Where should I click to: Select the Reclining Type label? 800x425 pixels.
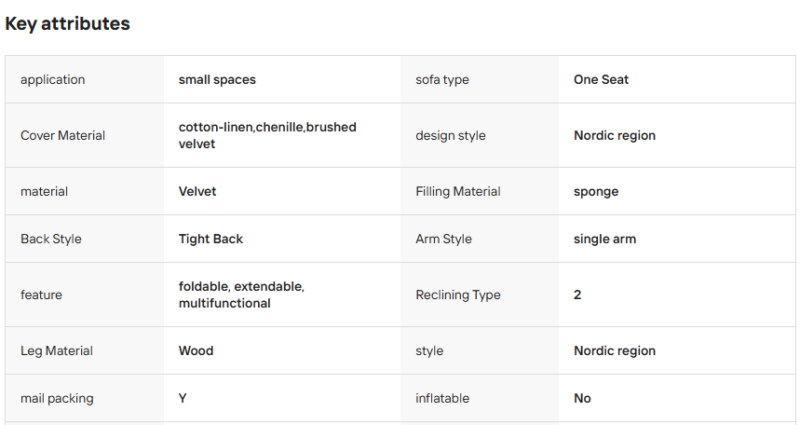pos(458,295)
